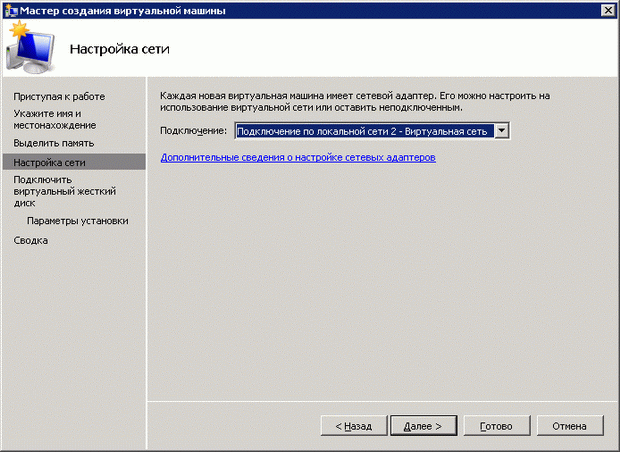
Task: Go to the 'Сводка' summary step
Action: (x=31, y=240)
